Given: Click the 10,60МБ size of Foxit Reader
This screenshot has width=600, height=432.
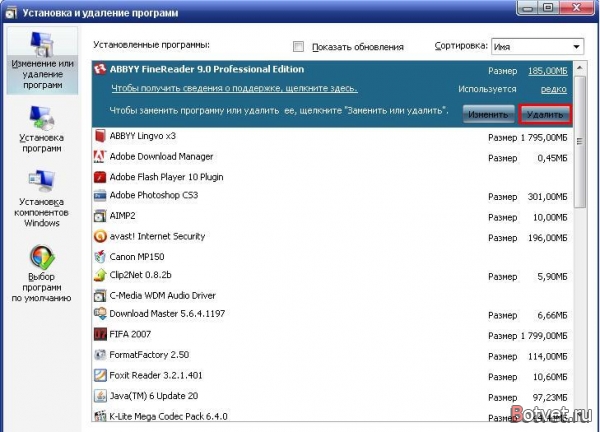Looking at the screenshot, I should (x=550, y=377).
